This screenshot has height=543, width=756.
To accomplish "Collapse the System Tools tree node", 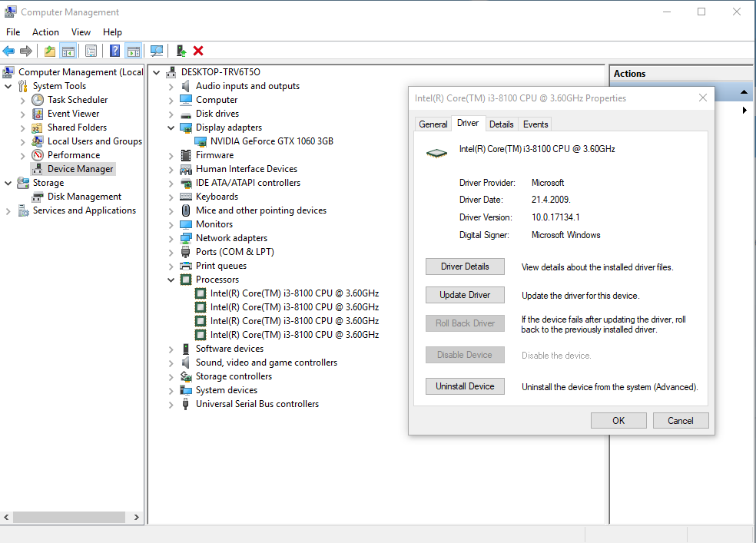I will (8, 86).
